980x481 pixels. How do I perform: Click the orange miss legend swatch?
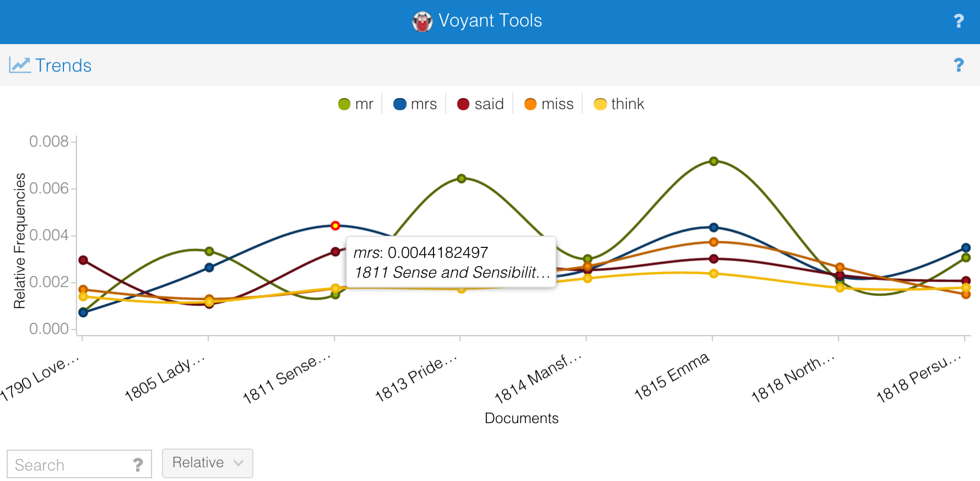click(x=530, y=104)
